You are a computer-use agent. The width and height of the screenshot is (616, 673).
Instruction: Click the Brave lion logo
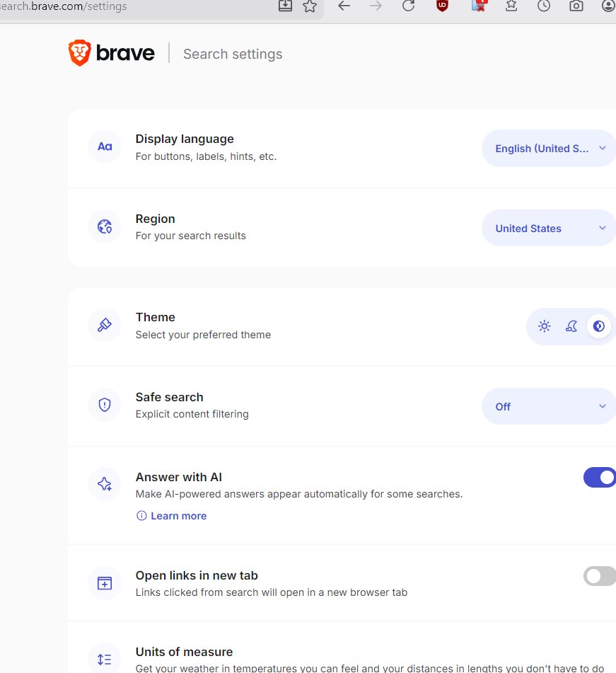tap(80, 53)
